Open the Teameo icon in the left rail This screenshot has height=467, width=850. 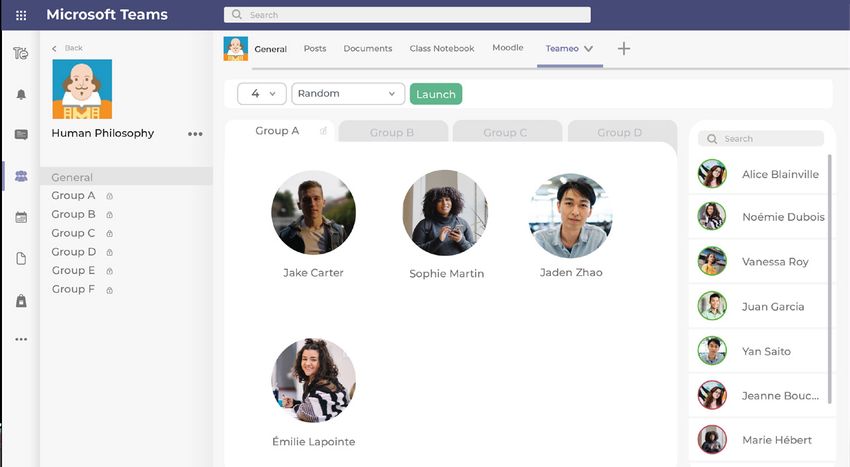[x=21, y=53]
